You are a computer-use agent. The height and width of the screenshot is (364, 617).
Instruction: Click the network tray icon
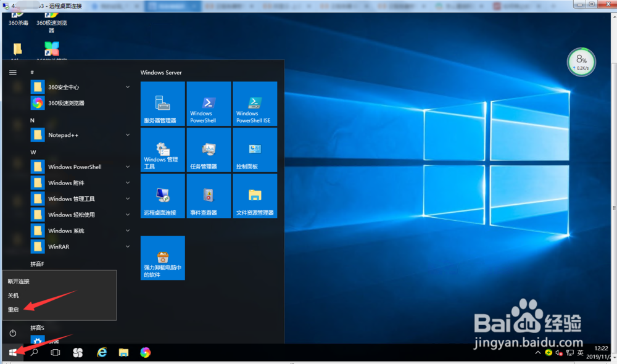[569, 353]
